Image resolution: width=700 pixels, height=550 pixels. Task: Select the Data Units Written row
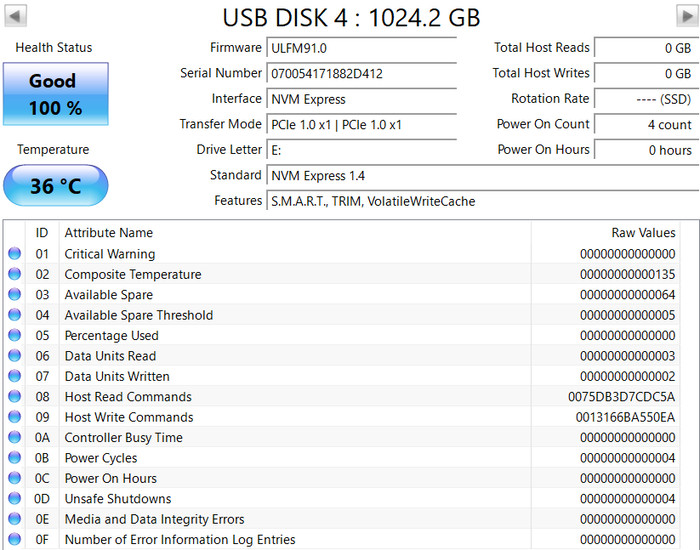tap(342, 376)
